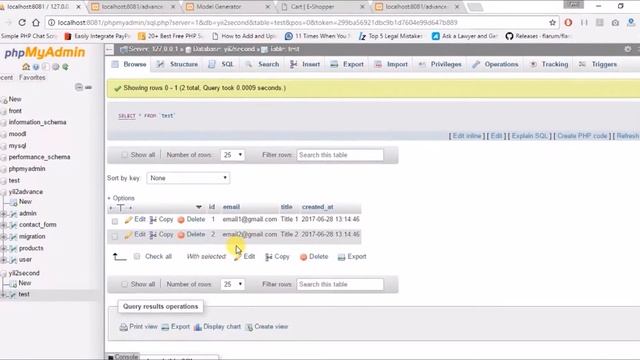This screenshot has width=640, height=360.
Task: Open the Export tab
Action: (x=347, y=64)
